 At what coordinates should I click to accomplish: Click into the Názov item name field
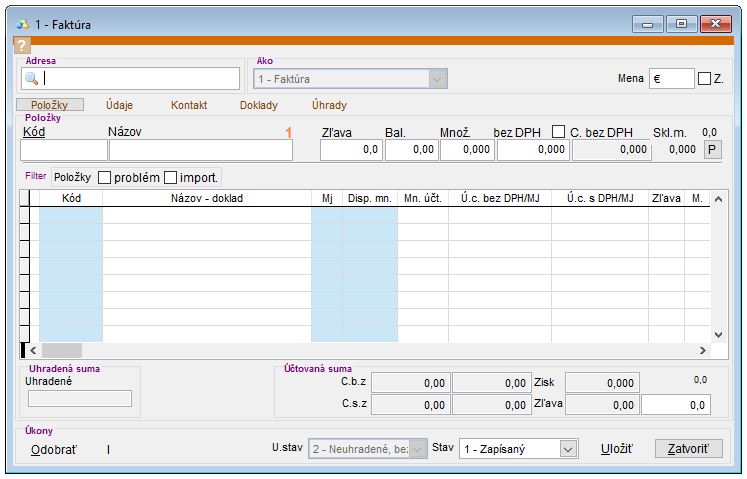coord(200,150)
